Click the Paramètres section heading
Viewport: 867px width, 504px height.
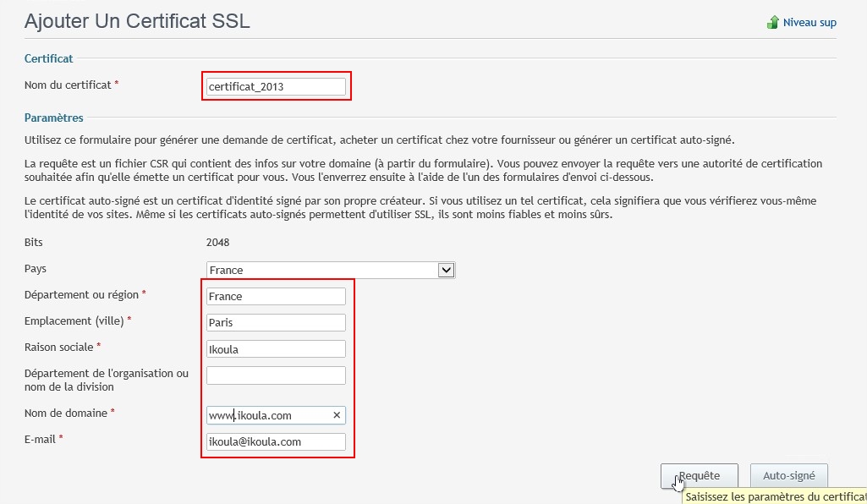point(54,118)
